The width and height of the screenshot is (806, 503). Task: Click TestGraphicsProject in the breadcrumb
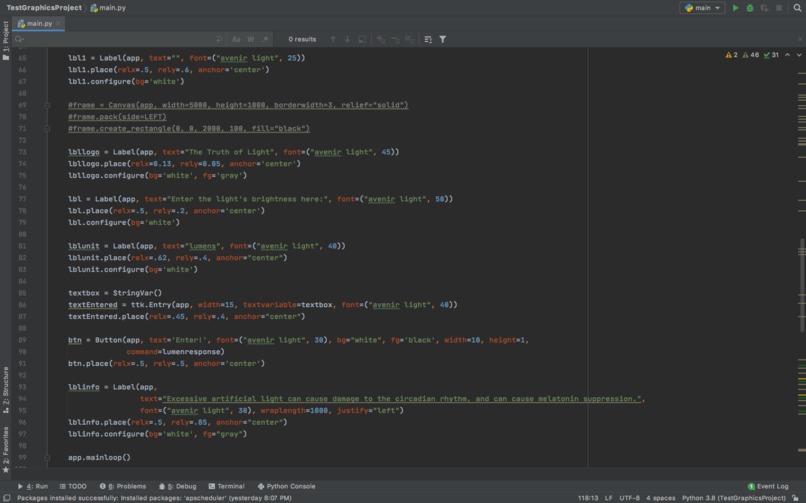[x=44, y=8]
